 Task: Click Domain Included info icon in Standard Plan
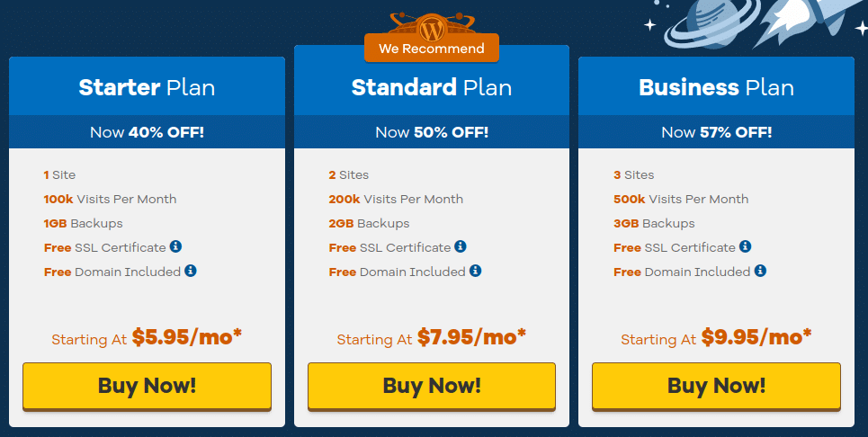(475, 271)
